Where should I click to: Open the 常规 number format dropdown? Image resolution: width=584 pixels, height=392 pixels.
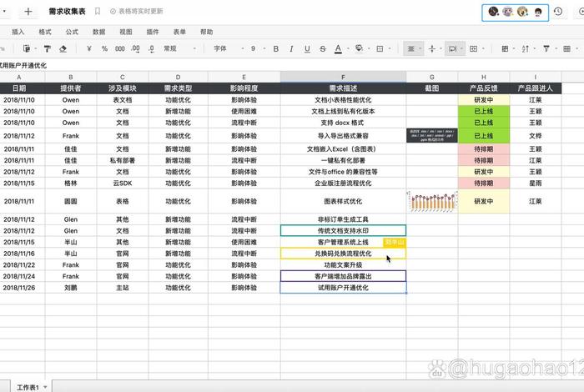point(180,48)
